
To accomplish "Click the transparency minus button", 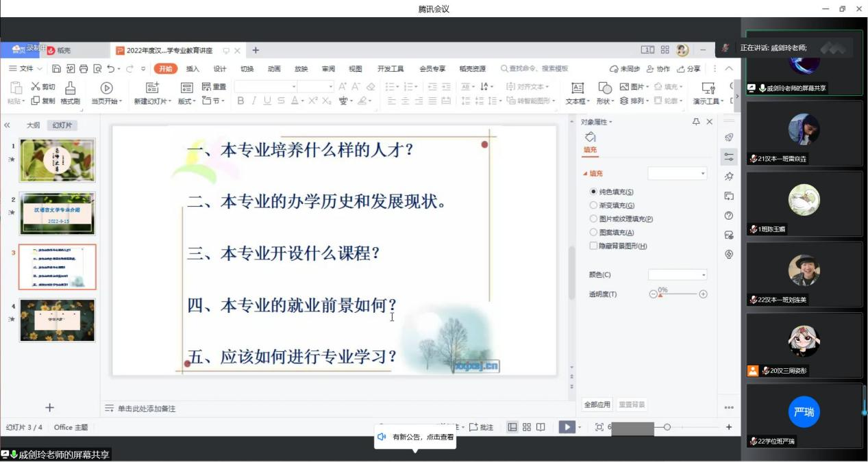I will pos(652,294).
